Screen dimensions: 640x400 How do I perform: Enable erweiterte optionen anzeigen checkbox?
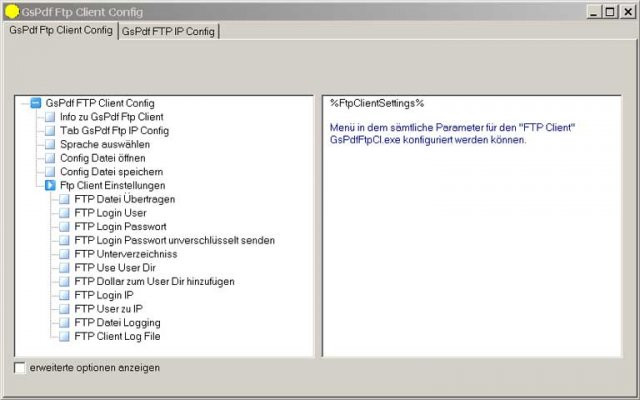(19, 368)
